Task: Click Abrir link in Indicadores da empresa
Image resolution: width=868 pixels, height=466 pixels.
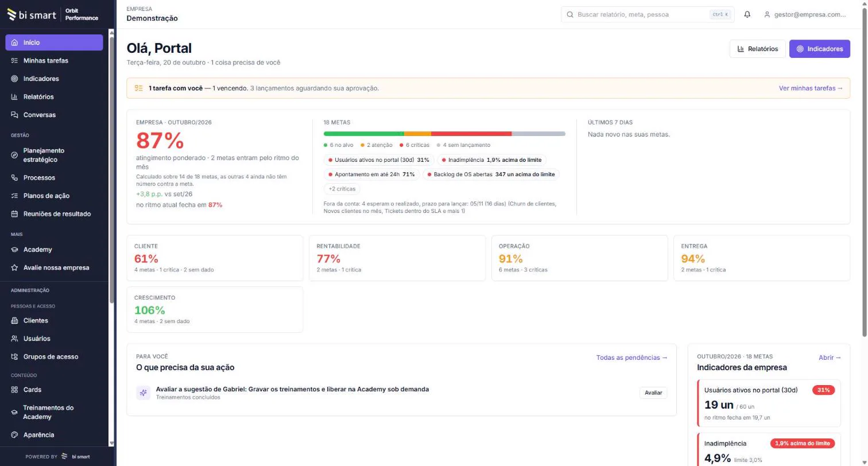Action: (x=830, y=358)
